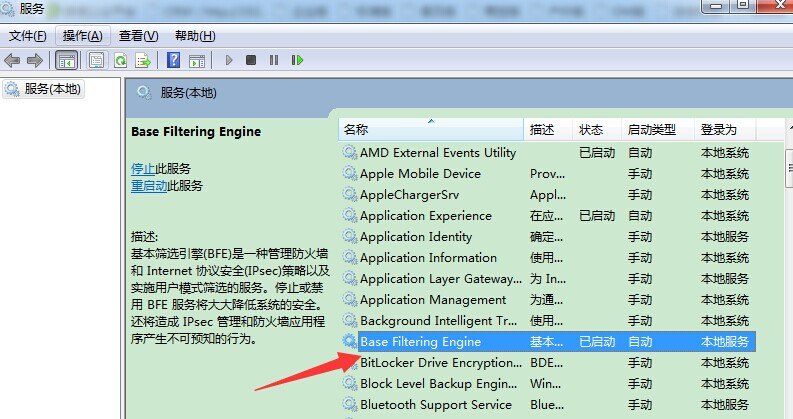
Task: Click the 停止 link to stop the service
Action: pos(143,168)
